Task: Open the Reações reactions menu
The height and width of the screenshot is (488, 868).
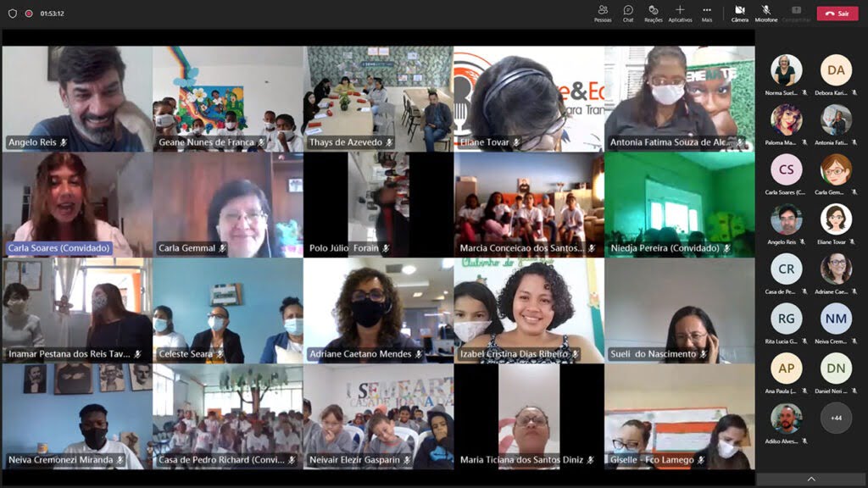Action: [x=653, y=13]
